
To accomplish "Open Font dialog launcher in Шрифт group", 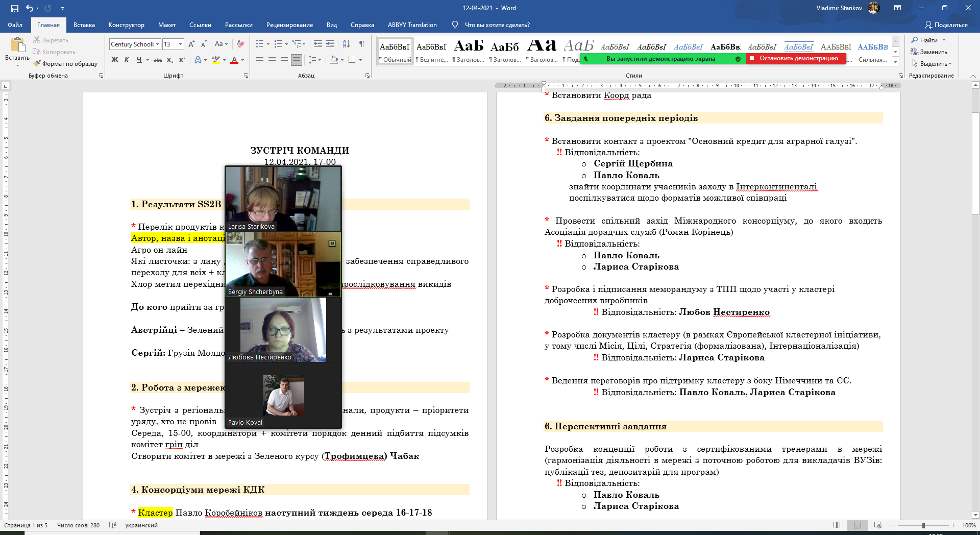I will click(x=246, y=76).
